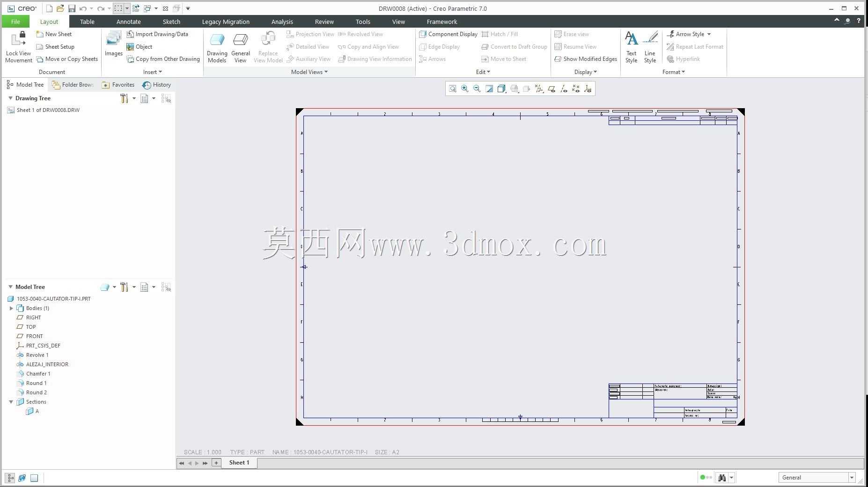Open Model Tree show options blue icon
The width and height of the screenshot is (868, 487).
[x=105, y=287]
